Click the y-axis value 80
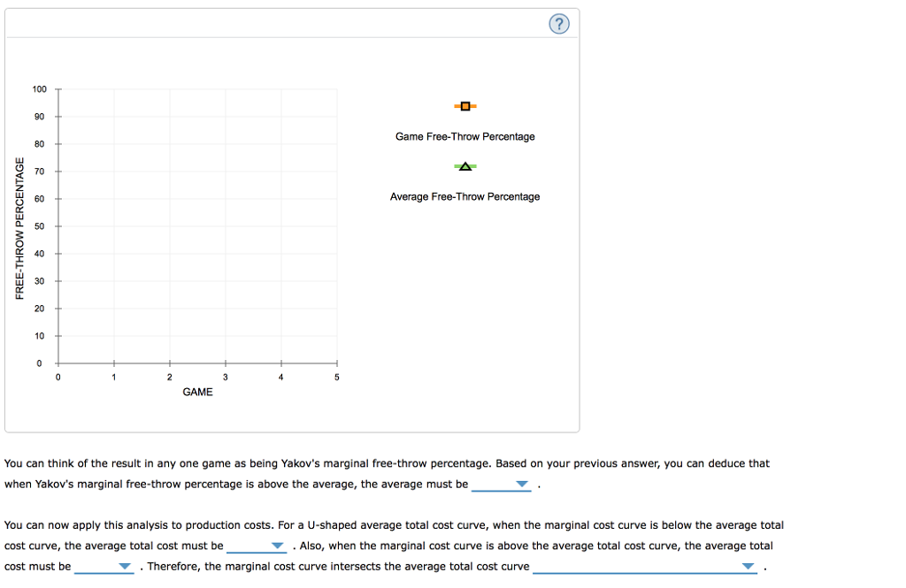This screenshot has width=906, height=588. pyautogui.click(x=39, y=144)
